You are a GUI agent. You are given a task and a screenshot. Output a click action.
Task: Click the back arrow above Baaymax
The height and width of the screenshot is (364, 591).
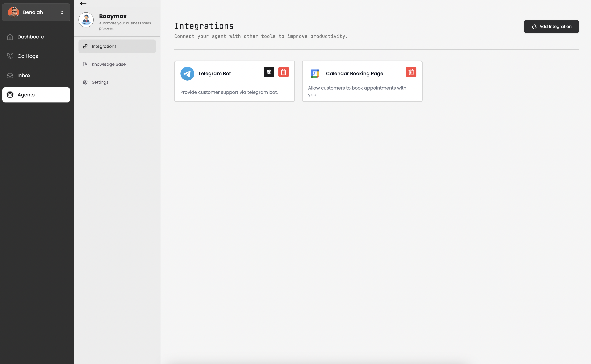[83, 3]
